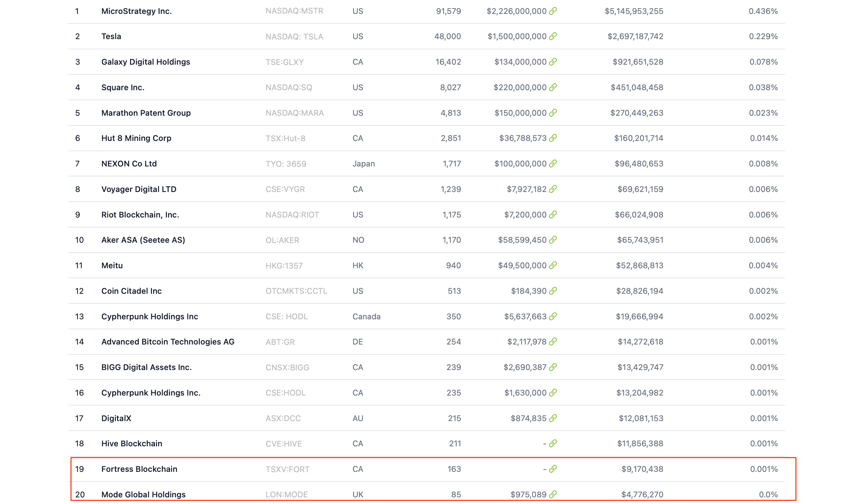Image resolution: width=854 pixels, height=504 pixels.
Task: Select Riot Blockchain, Inc. name
Action: (140, 215)
